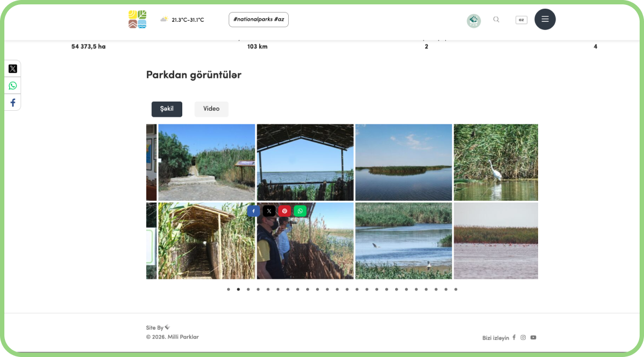Open YouTube channel in footer
This screenshot has height=357, width=644.
[x=533, y=337]
